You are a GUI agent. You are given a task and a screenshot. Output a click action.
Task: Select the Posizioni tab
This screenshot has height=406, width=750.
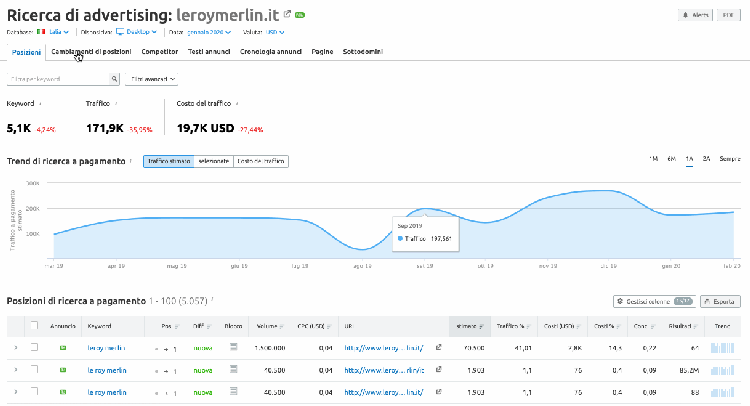click(26, 52)
